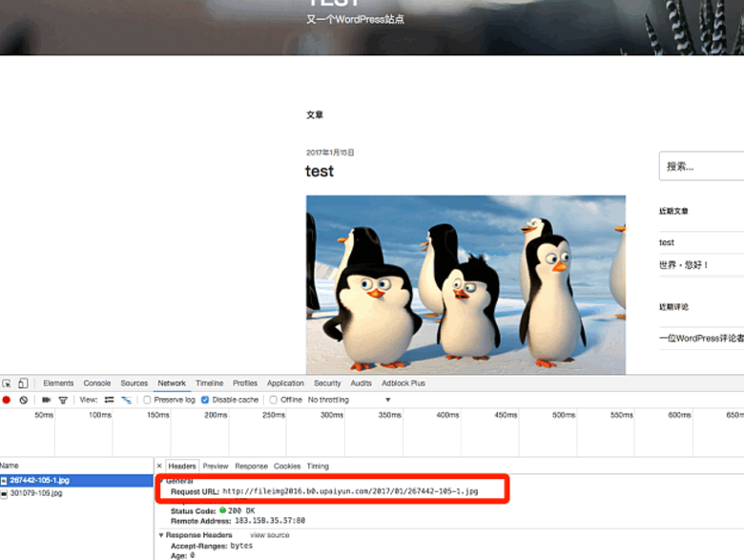744x560 pixels.
Task: Toggle the capture screenshots camera icon
Action: click(46, 400)
